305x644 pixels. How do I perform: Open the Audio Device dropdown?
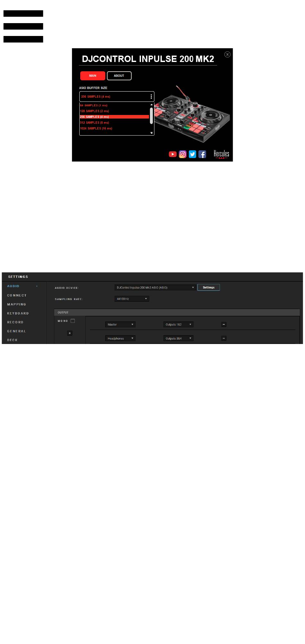pos(155,287)
